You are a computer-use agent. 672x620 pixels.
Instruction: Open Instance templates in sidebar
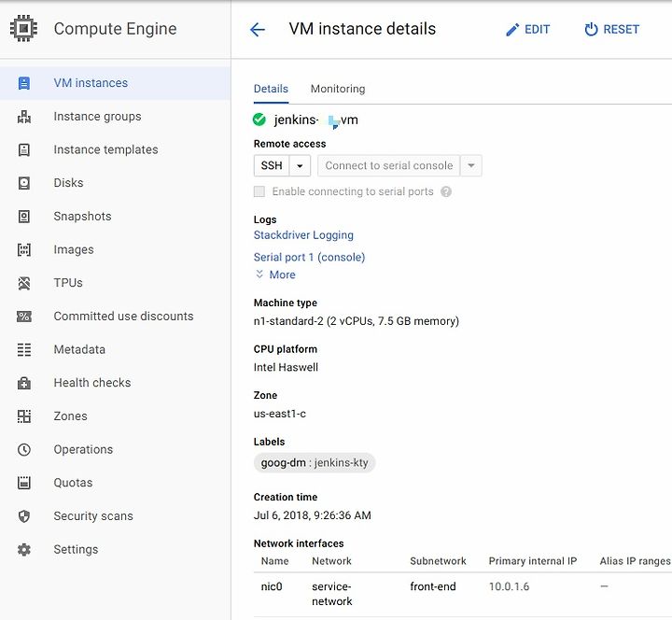point(116,149)
